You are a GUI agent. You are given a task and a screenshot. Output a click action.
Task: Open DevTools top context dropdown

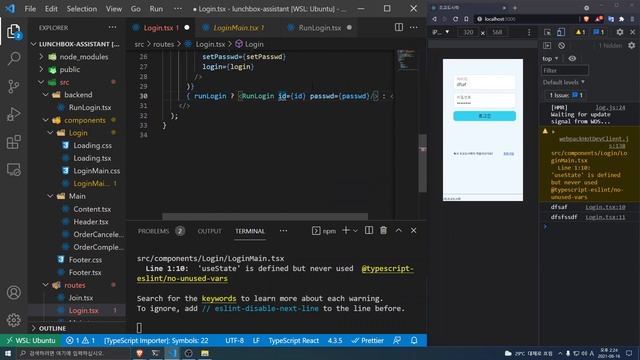tap(550, 58)
